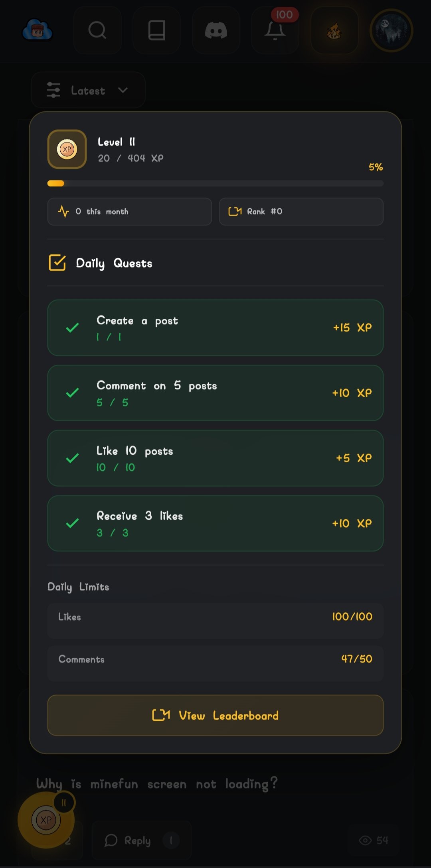Expand the Latest sort dropdown
The width and height of the screenshot is (431, 868).
[88, 90]
